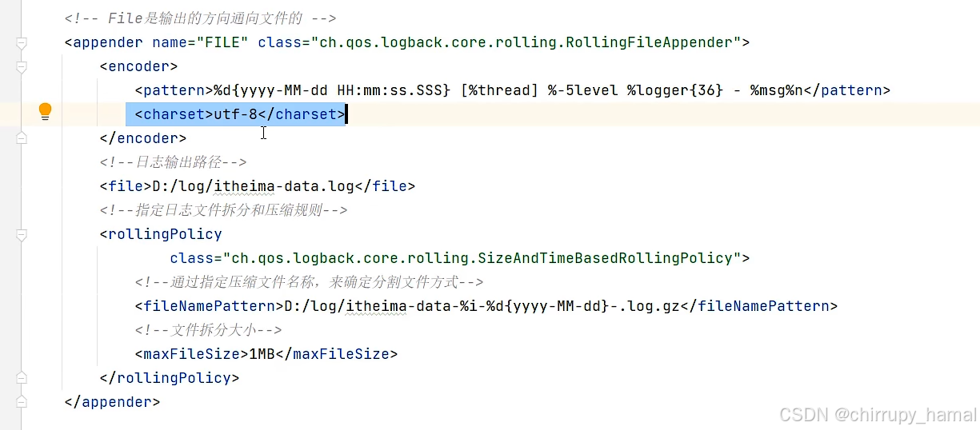Click the comment "文件拆分大小"
Screen dimensions: 980x430
[209, 330]
